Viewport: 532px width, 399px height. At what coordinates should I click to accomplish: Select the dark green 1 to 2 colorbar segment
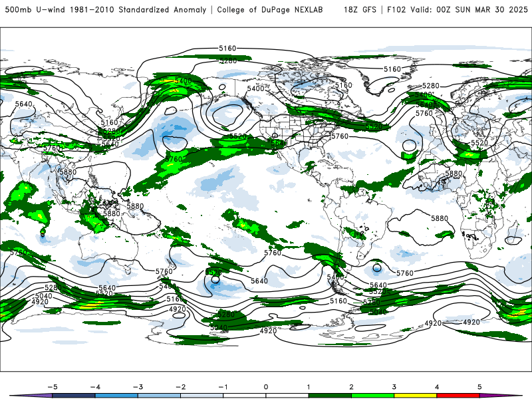click(x=330, y=396)
